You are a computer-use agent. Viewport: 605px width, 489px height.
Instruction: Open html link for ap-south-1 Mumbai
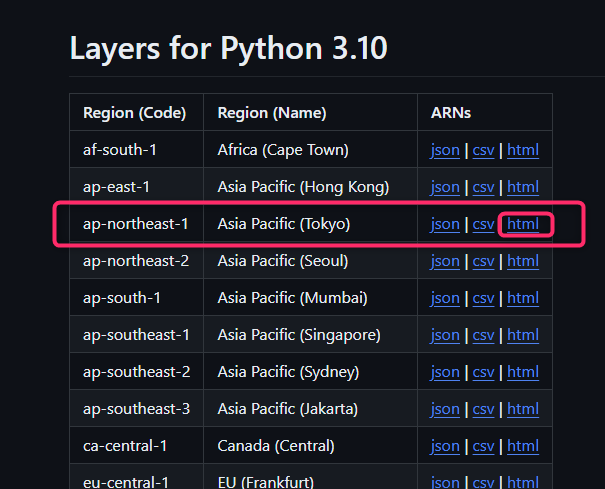click(523, 298)
